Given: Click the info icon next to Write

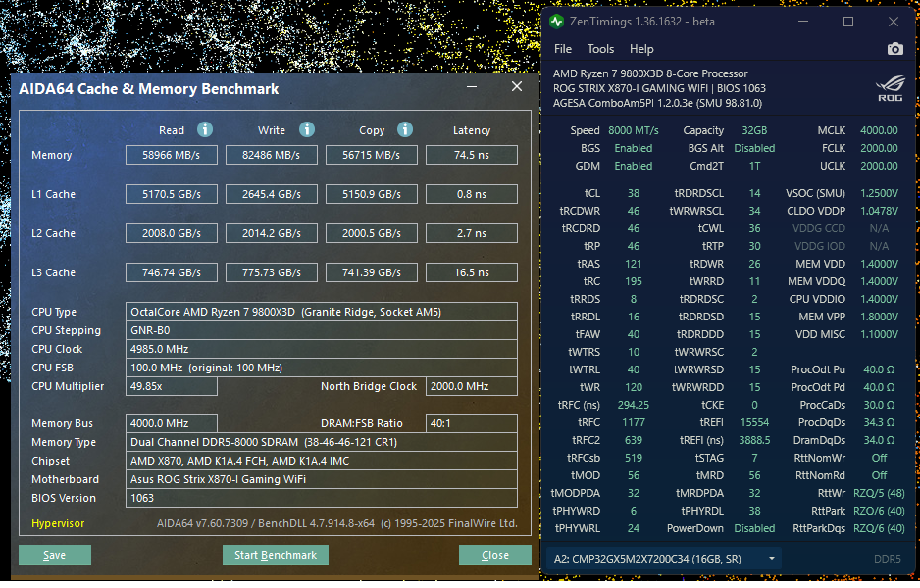Looking at the screenshot, I should (x=307, y=129).
